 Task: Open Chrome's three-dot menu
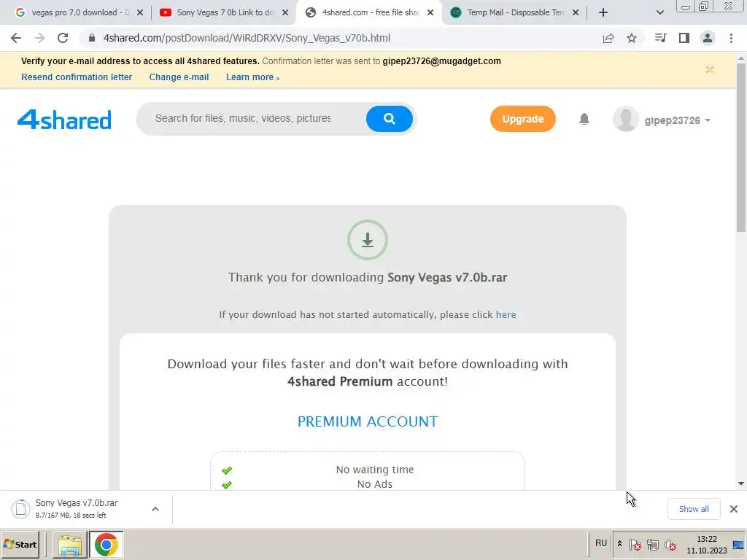(x=731, y=38)
